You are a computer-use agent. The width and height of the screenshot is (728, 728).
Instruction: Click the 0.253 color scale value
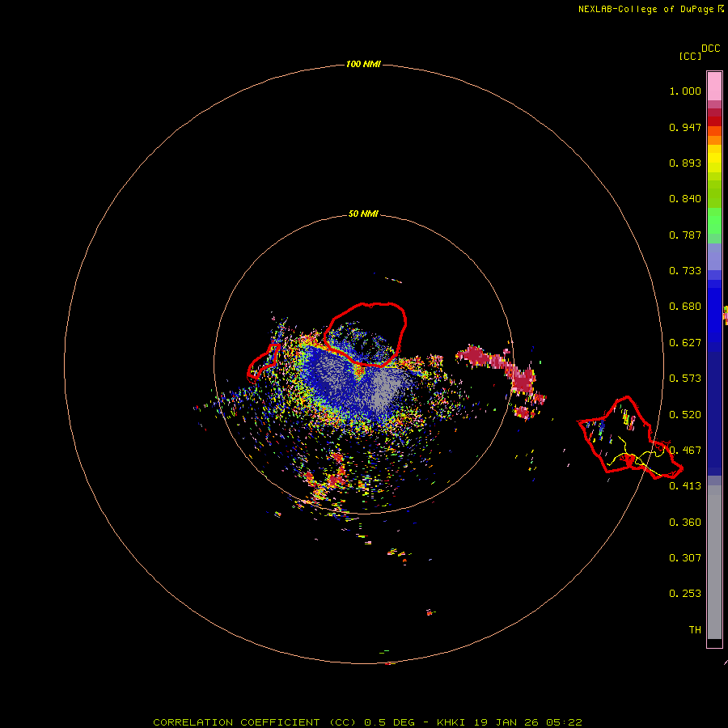click(x=685, y=594)
